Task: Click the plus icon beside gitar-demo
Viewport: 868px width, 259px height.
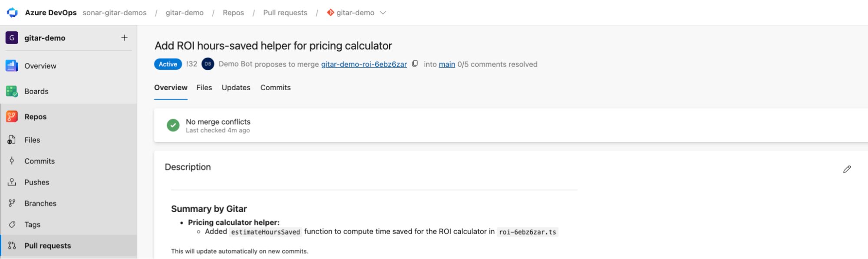Action: coord(124,38)
